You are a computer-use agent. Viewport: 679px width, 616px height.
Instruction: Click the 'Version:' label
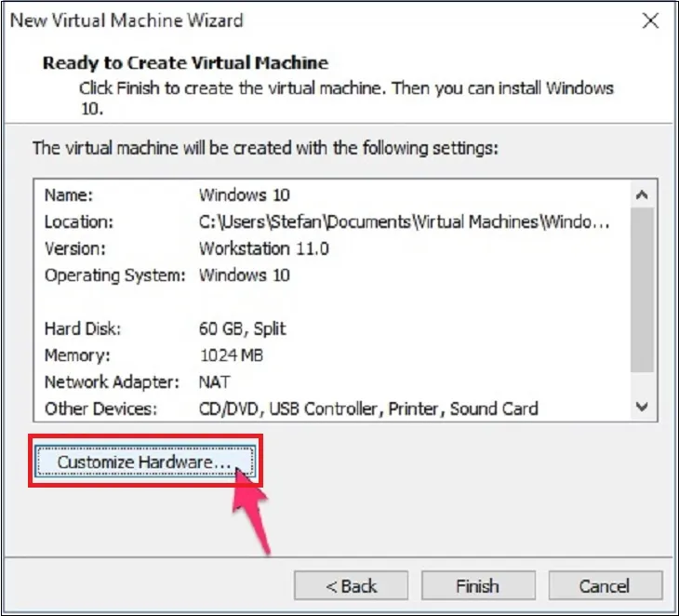(75, 248)
